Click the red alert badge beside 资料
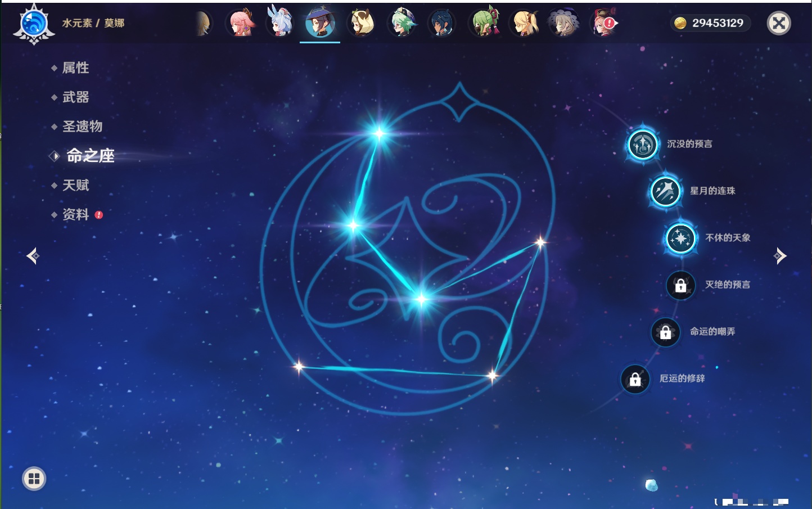Viewport: 812px width, 509px height. pyautogui.click(x=99, y=215)
